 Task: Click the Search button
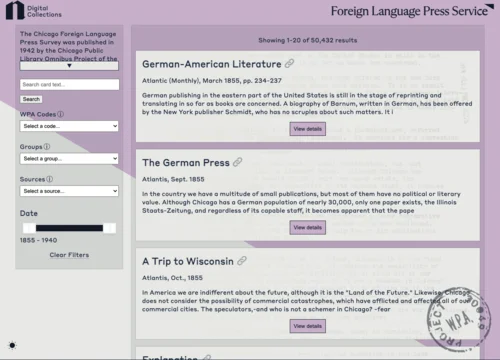pos(31,99)
